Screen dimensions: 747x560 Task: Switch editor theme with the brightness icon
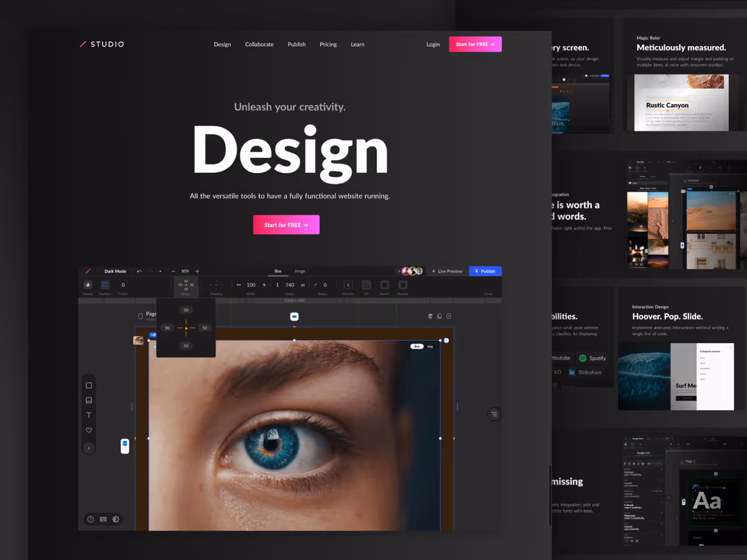click(x=116, y=519)
